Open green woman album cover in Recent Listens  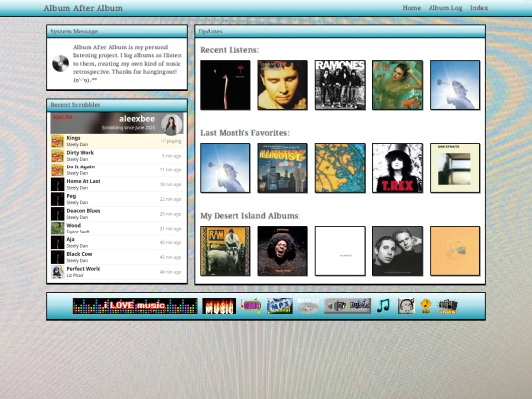click(x=397, y=85)
